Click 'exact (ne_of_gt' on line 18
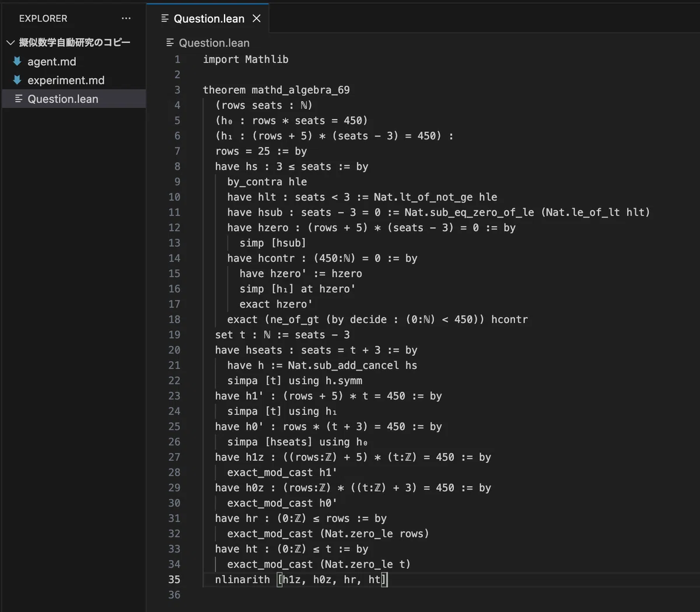The width and height of the screenshot is (700, 612). tap(273, 320)
